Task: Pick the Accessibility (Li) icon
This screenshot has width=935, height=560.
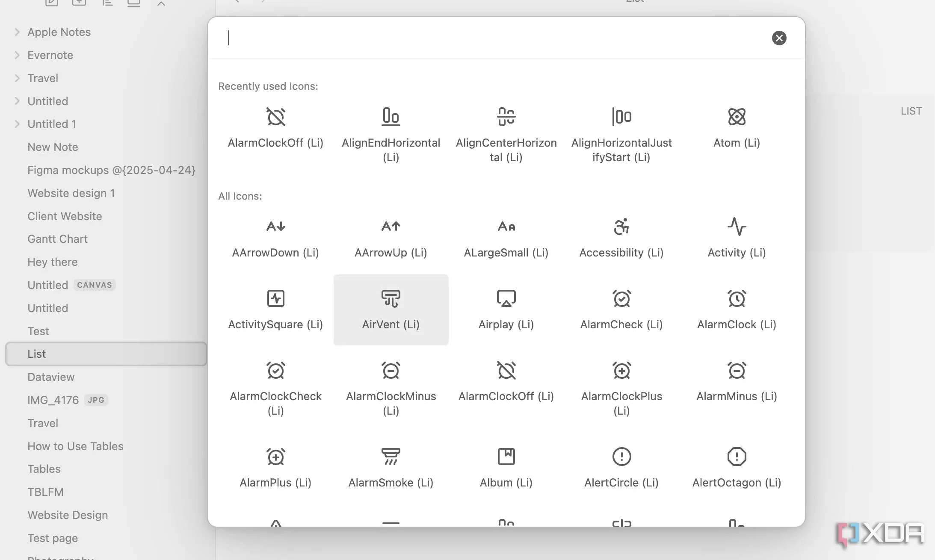Action: pyautogui.click(x=621, y=238)
